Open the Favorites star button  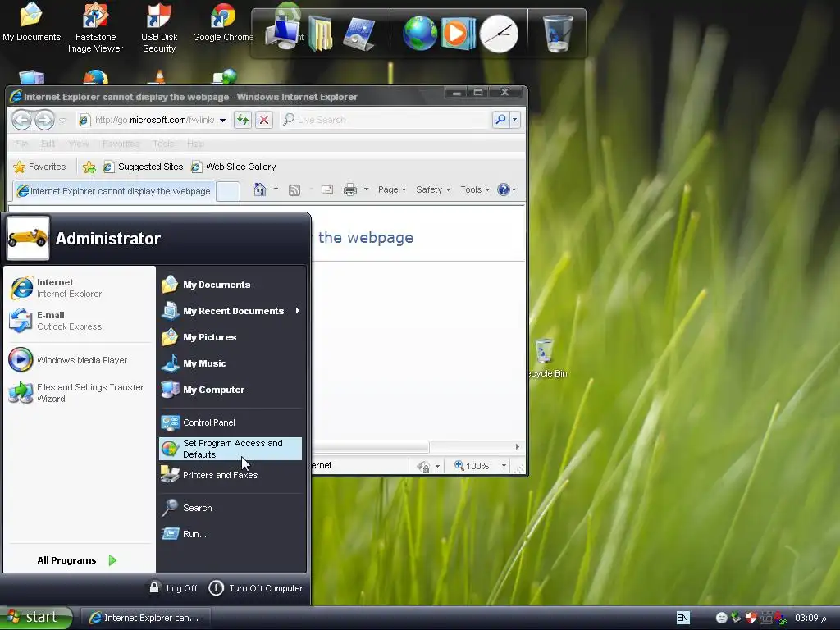[39, 167]
